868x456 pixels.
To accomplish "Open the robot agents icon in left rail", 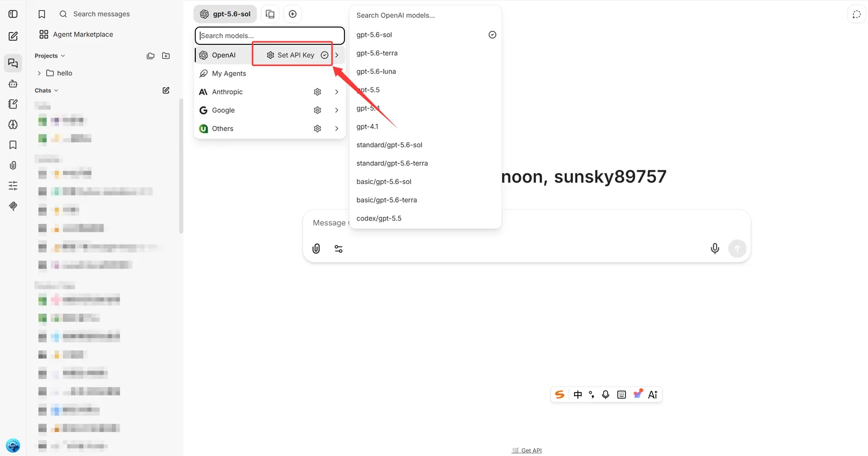I will (13, 84).
